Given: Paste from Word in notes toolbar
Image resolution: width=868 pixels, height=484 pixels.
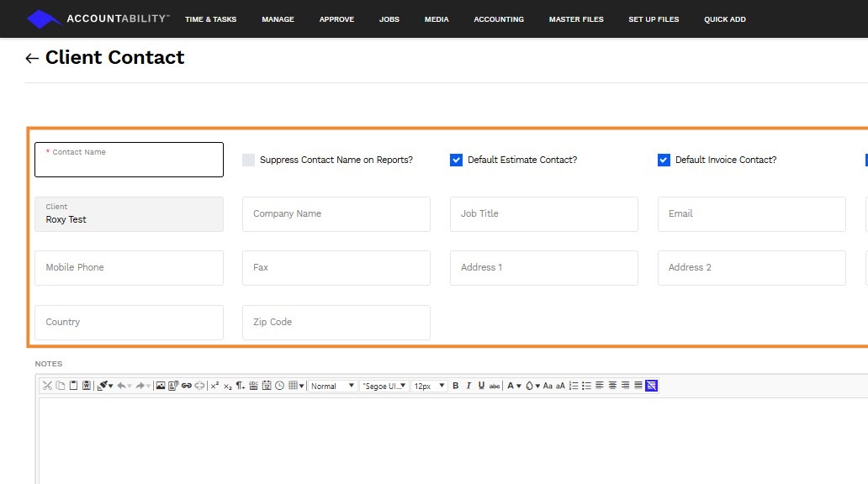Looking at the screenshot, I should pyautogui.click(x=87, y=386).
